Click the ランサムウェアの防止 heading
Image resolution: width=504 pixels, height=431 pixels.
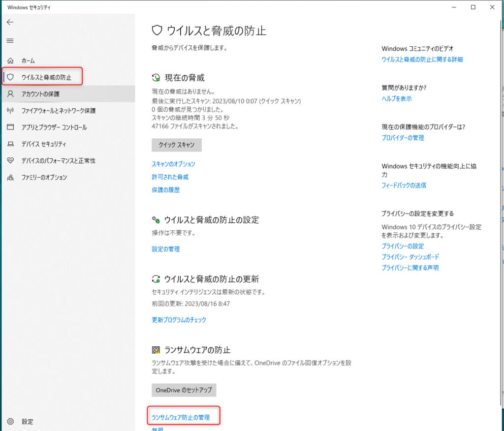197,350
